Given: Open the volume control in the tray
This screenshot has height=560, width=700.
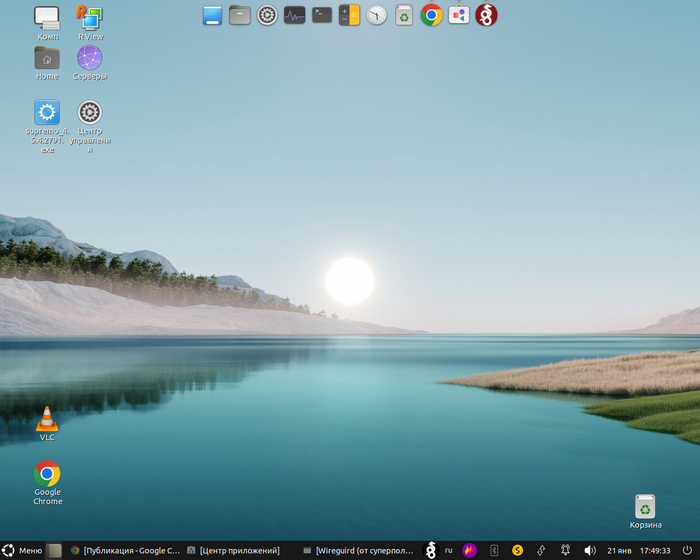Looking at the screenshot, I should (589, 550).
